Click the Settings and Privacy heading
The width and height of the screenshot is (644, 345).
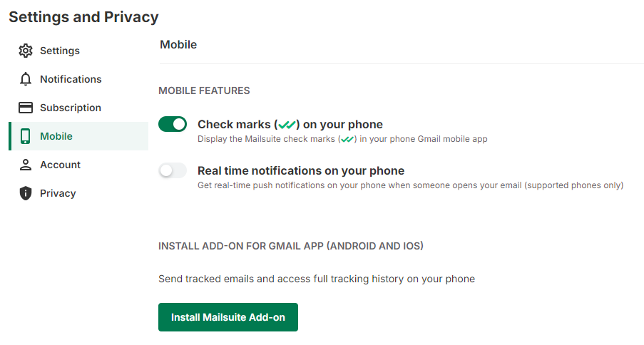(83, 17)
